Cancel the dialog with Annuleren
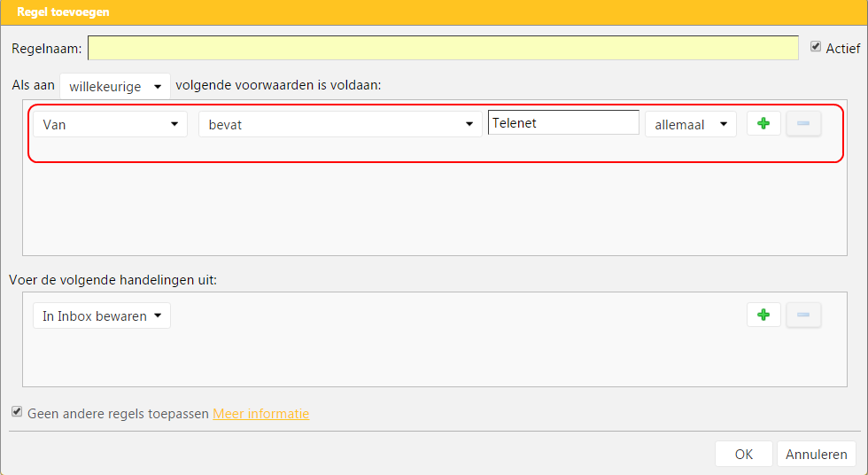Viewport: 868px width, 475px height. coord(816,454)
